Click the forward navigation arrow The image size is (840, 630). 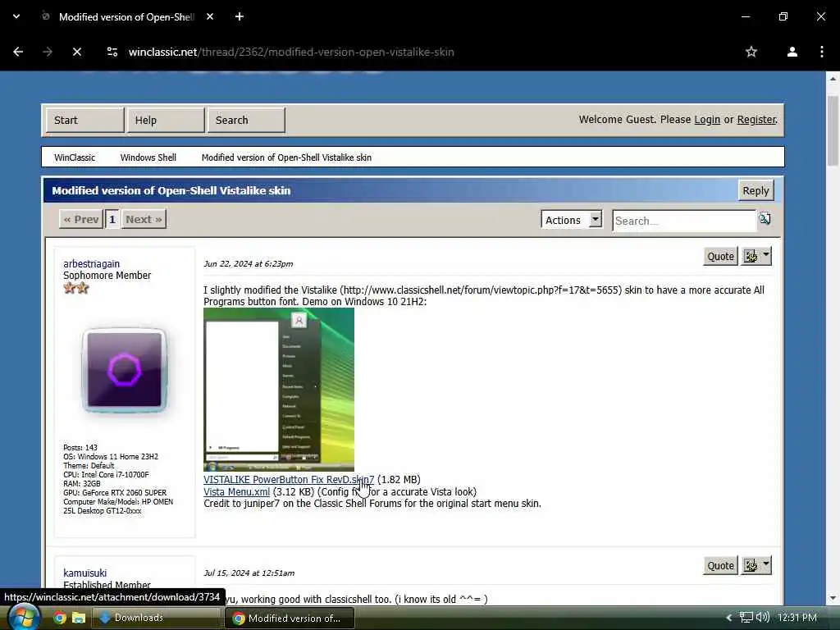[48, 52]
